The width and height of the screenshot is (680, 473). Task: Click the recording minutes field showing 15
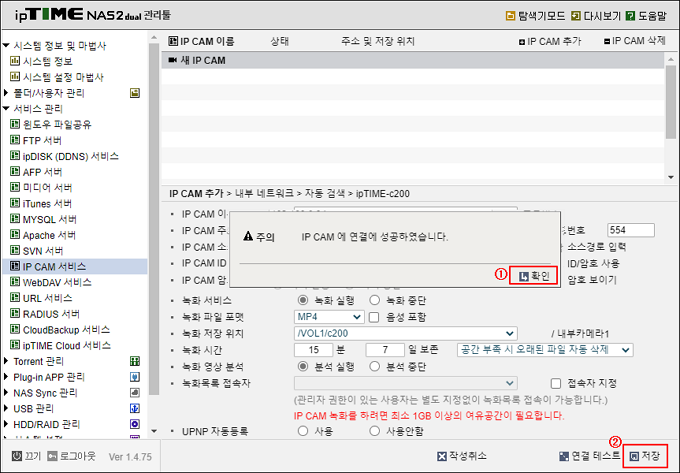tap(314, 350)
